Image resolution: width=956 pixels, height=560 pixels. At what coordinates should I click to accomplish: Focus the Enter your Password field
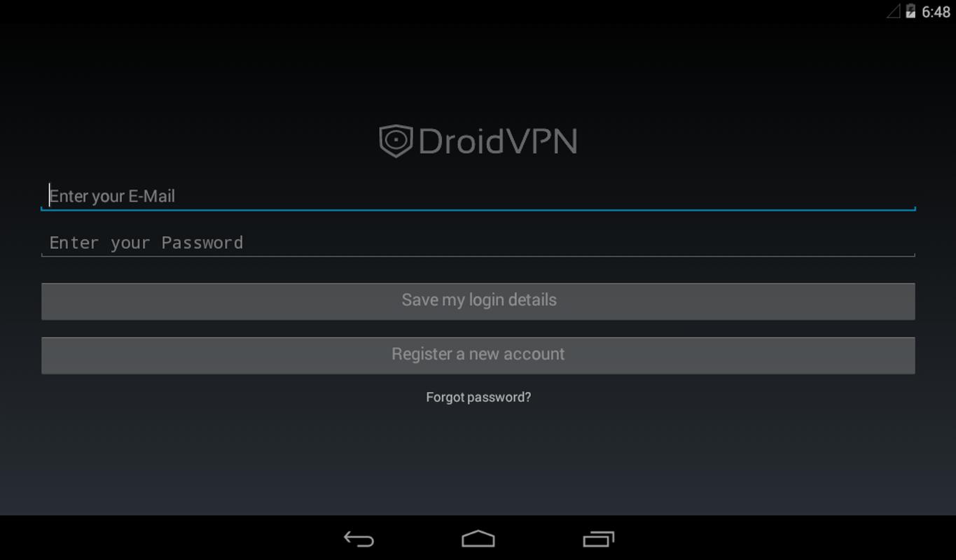tap(478, 242)
